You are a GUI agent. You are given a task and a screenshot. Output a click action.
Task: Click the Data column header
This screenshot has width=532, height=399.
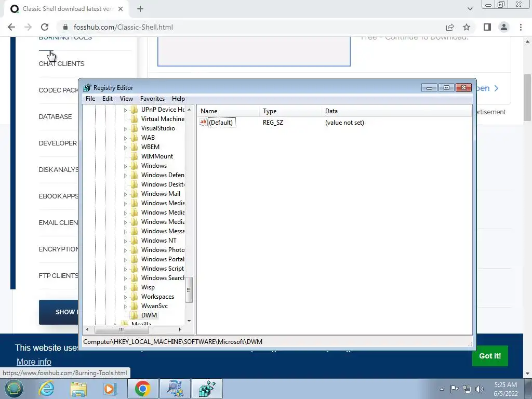(396, 111)
